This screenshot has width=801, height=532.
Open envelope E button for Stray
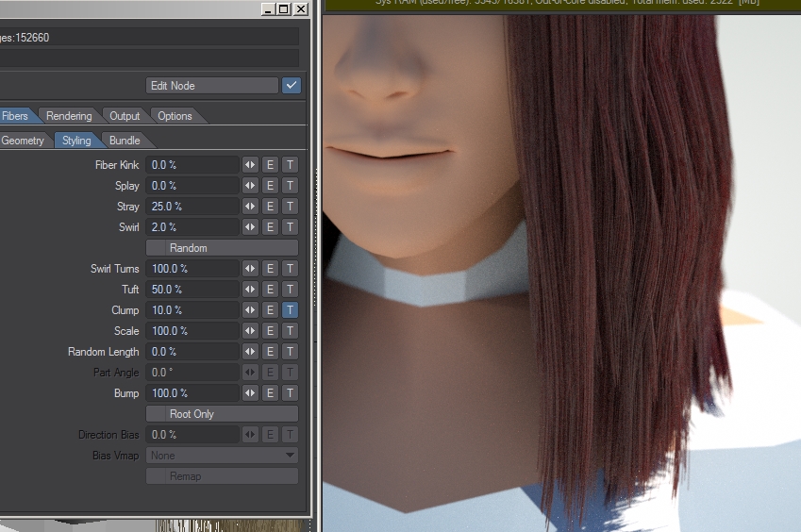pyautogui.click(x=270, y=207)
